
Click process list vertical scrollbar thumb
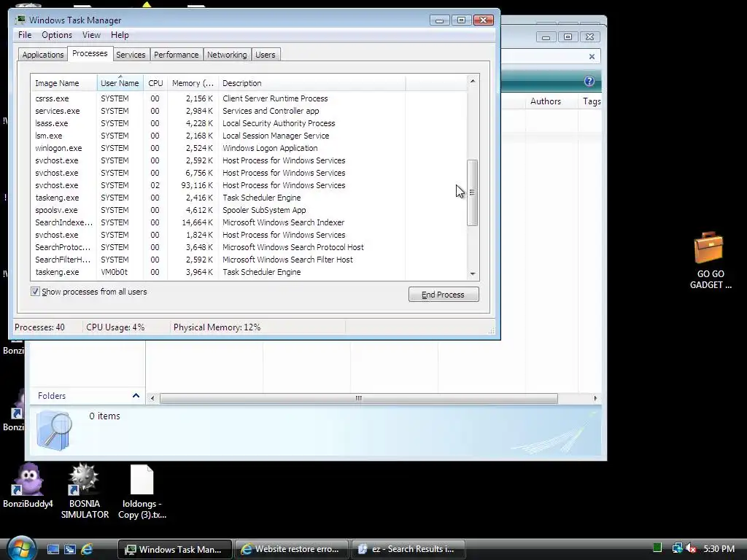point(472,192)
